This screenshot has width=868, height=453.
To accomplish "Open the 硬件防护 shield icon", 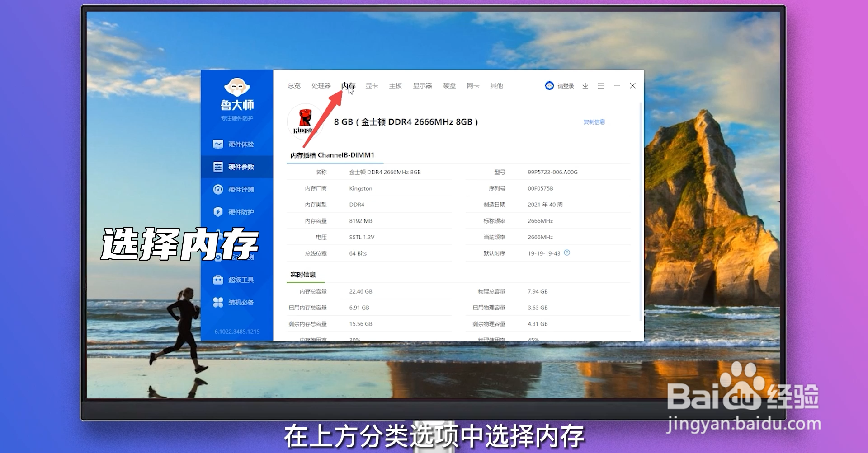I will click(218, 212).
